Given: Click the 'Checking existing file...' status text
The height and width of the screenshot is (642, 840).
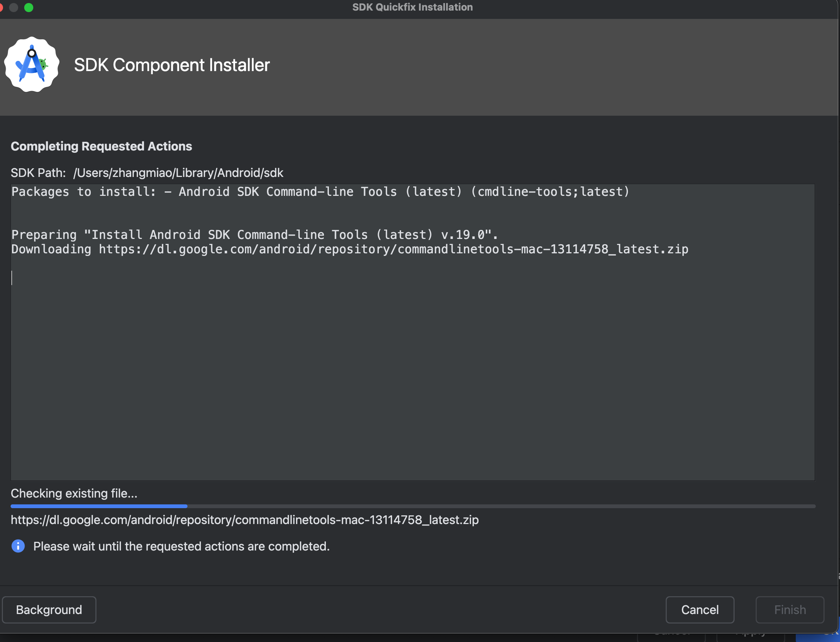Looking at the screenshot, I should (74, 493).
